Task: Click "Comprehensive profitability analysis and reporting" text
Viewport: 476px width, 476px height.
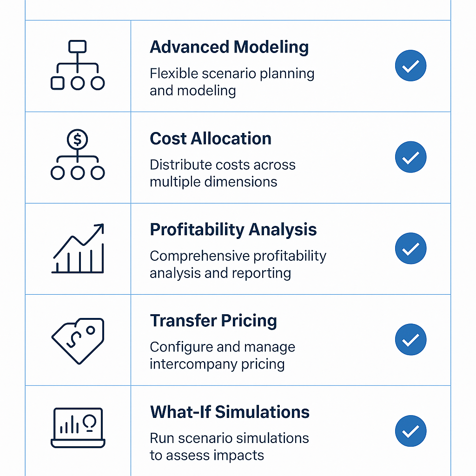Action: coord(238,264)
